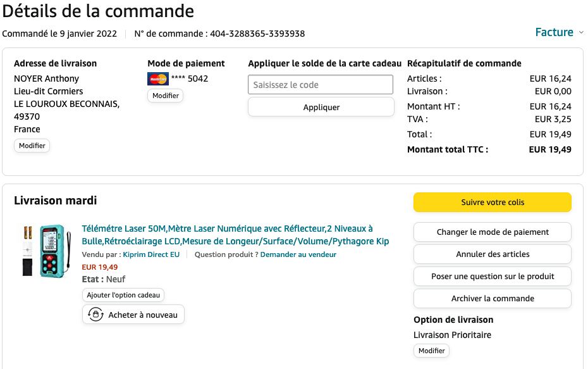Click Changer le mode de paiement

point(493,232)
